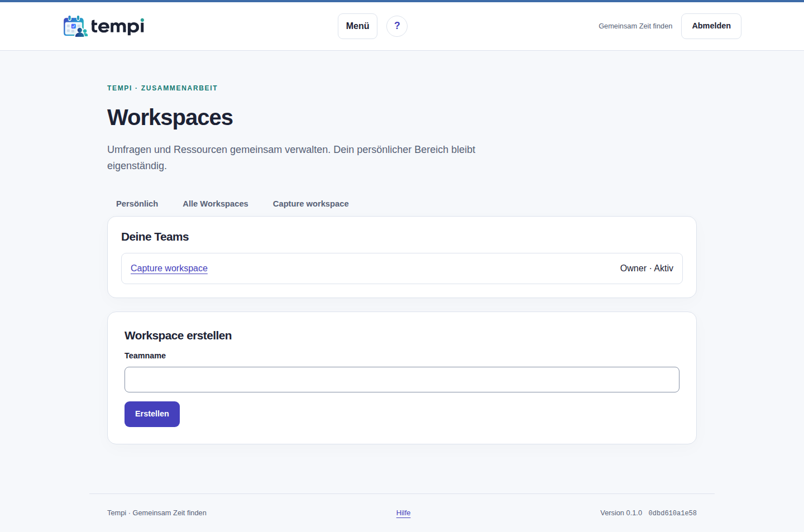Open the Menü button
The height and width of the screenshot is (532, 804).
(x=357, y=26)
